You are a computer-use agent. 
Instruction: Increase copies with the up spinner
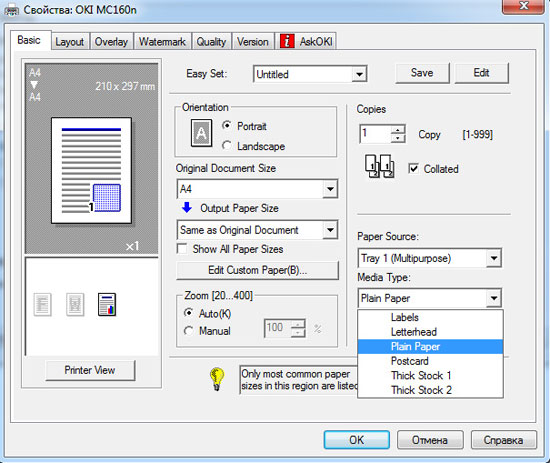[x=398, y=130]
